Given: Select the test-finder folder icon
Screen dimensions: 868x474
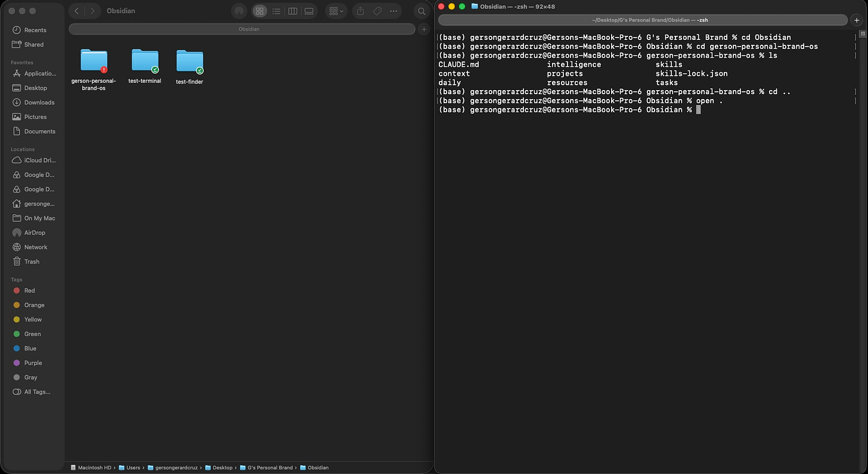Looking at the screenshot, I should click(190, 61).
